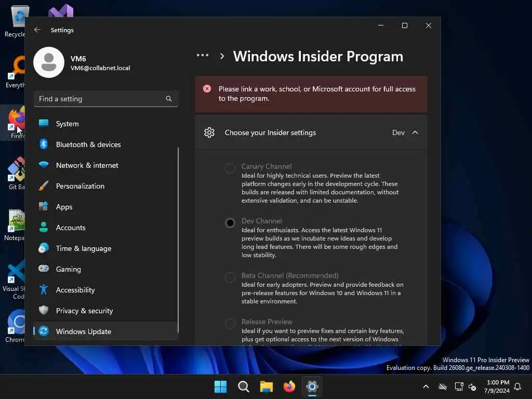Click the Windows Insider Program heading

[x=318, y=56]
